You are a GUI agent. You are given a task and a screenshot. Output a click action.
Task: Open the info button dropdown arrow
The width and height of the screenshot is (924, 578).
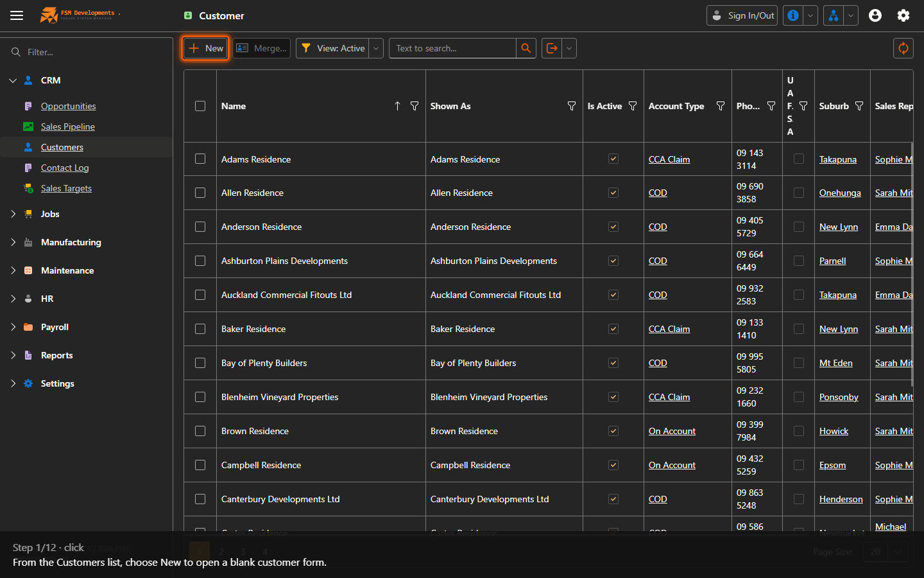coord(810,15)
